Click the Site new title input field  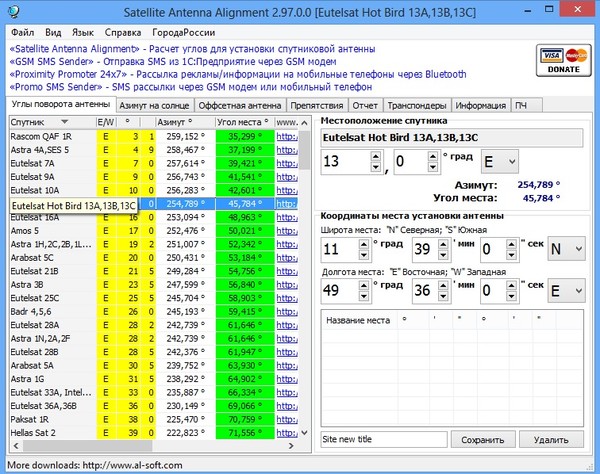(384, 440)
